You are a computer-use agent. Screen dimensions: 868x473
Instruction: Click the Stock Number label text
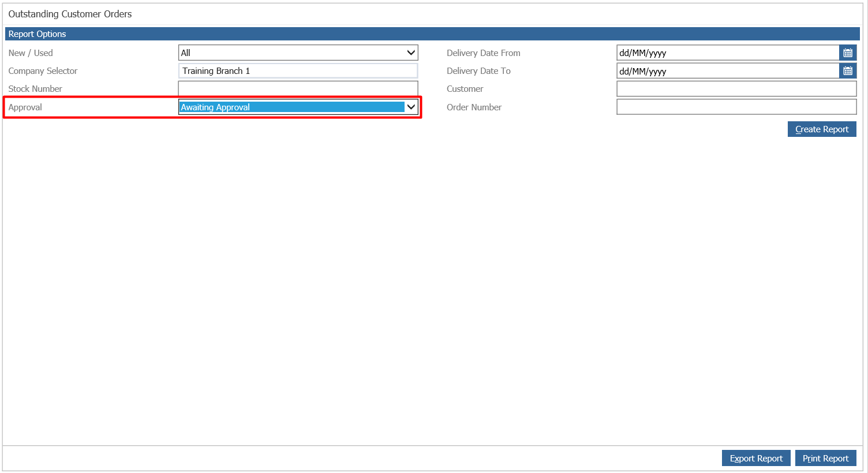[x=35, y=89]
